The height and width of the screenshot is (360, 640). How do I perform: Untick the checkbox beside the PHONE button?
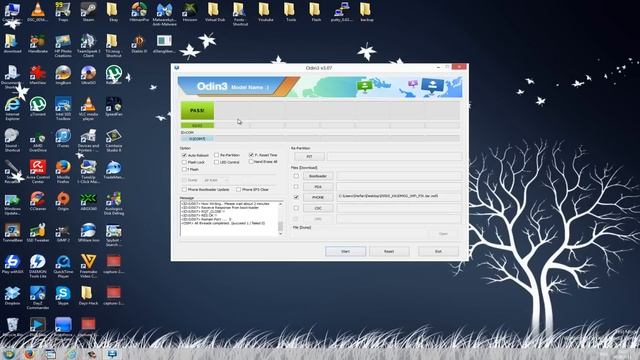pyautogui.click(x=296, y=197)
